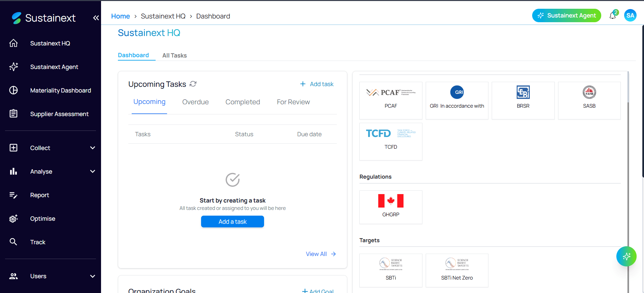The width and height of the screenshot is (644, 293).
Task: Click the Optimise gear icon
Action: pos(13,219)
